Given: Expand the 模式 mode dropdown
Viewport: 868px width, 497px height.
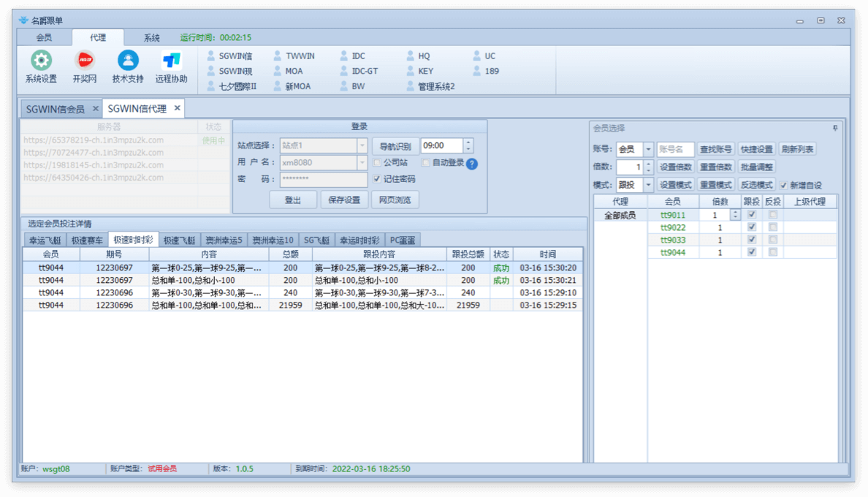Looking at the screenshot, I should (648, 185).
